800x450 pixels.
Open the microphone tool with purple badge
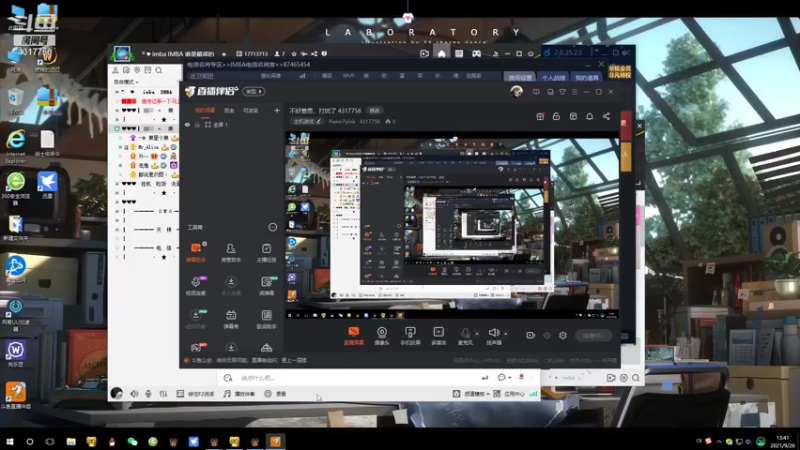pyautogui.click(x=196, y=286)
